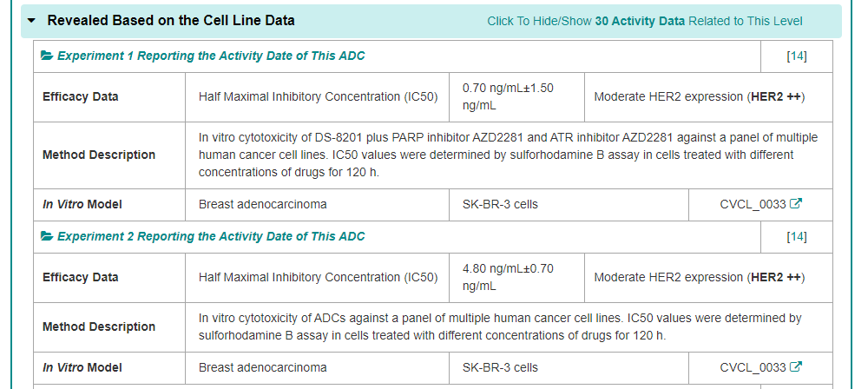
Task: Toggle Experiment 1 Reporting the Activity Date header
Action: tap(211, 56)
